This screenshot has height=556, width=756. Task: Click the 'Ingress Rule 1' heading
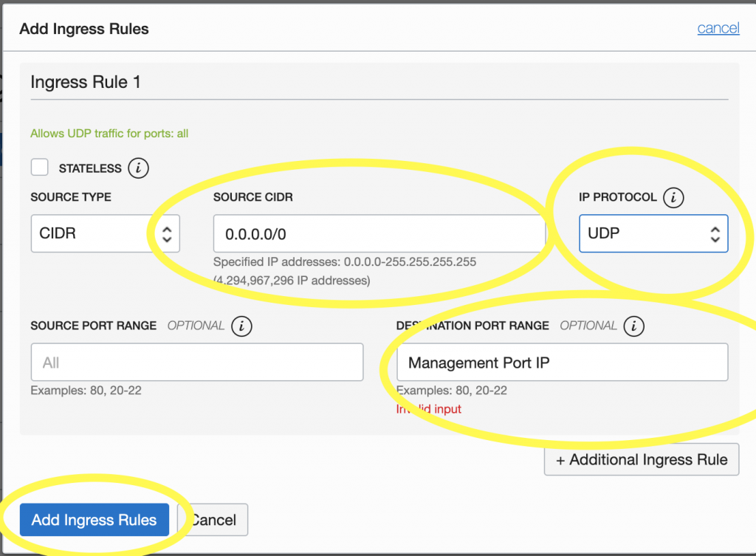86,82
